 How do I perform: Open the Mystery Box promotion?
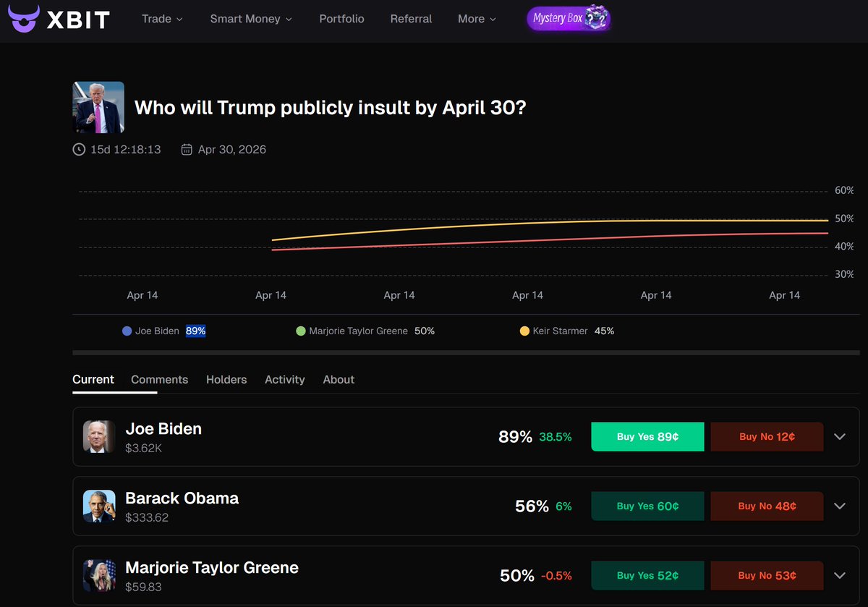pyautogui.click(x=569, y=19)
